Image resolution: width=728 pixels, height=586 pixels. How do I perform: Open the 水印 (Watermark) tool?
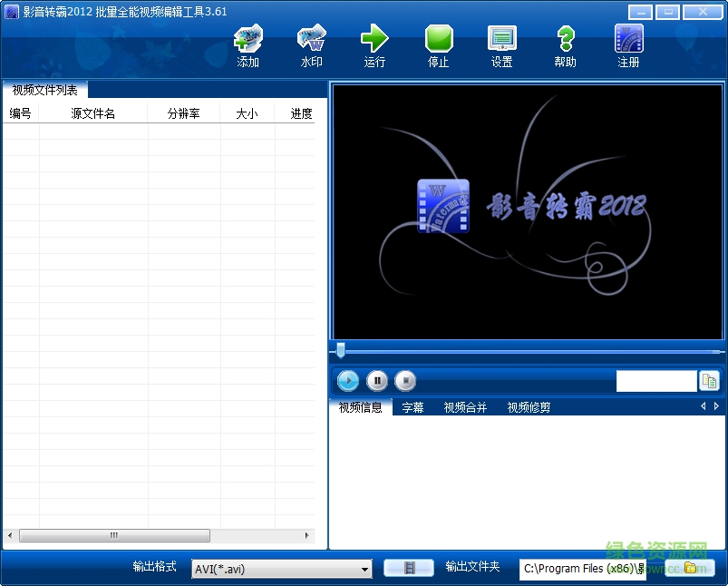pyautogui.click(x=311, y=40)
